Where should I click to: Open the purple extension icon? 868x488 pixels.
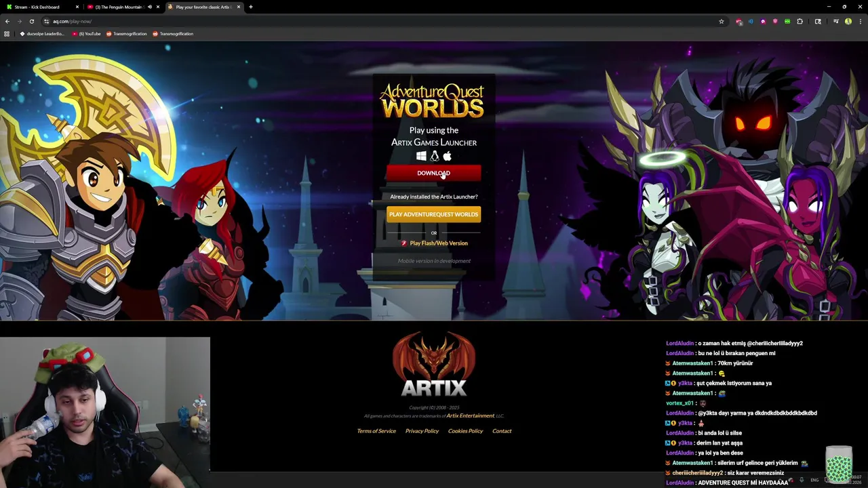763,21
